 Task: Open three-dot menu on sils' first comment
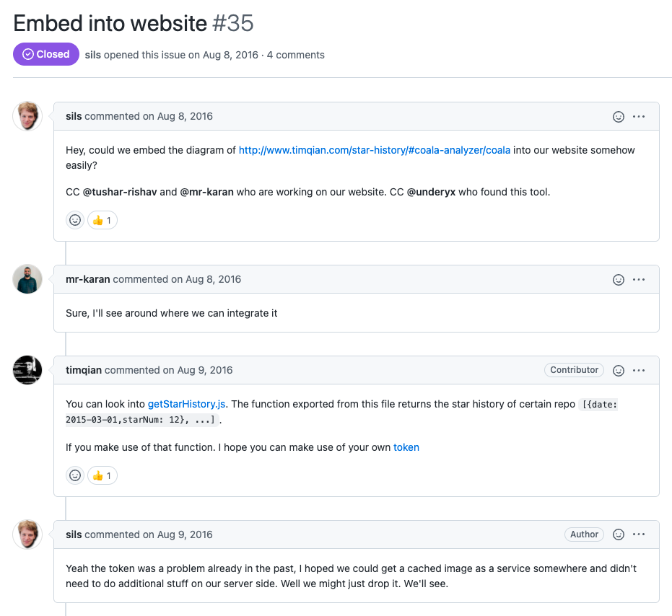pyautogui.click(x=639, y=117)
